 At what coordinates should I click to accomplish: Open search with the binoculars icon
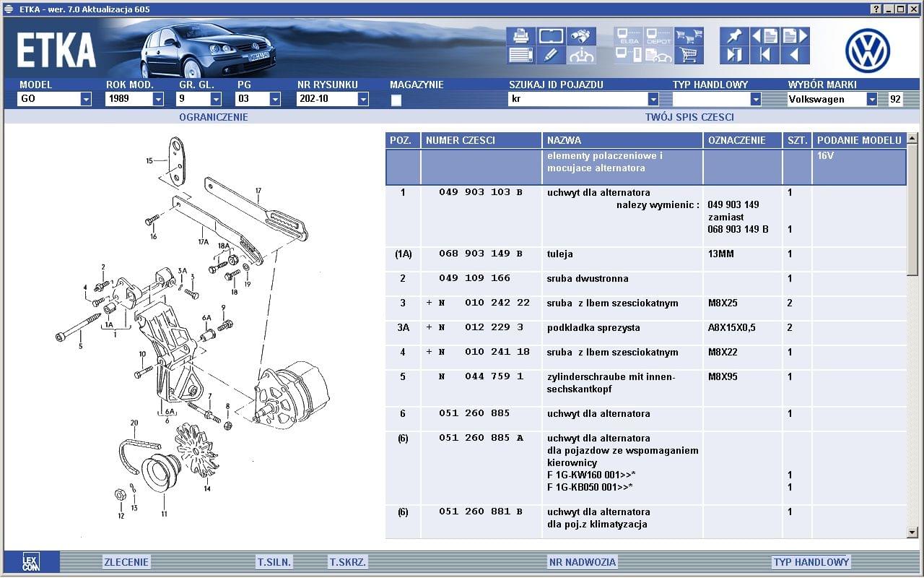pyautogui.click(x=581, y=36)
